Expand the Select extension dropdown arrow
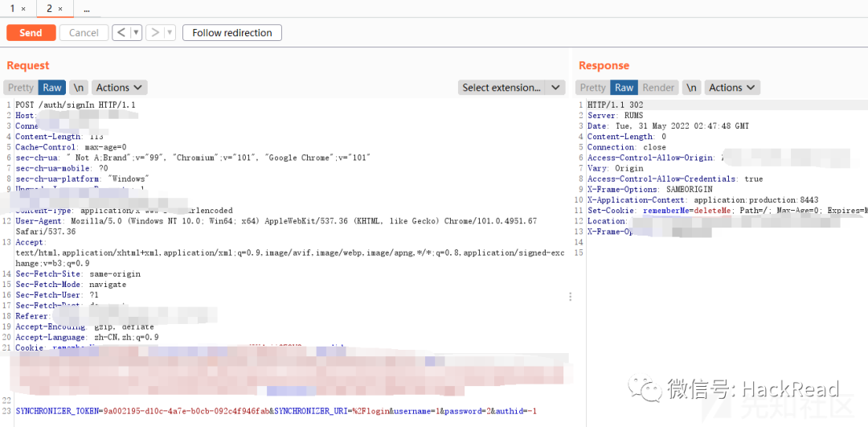Viewport: 868px width, 427px height. point(555,88)
